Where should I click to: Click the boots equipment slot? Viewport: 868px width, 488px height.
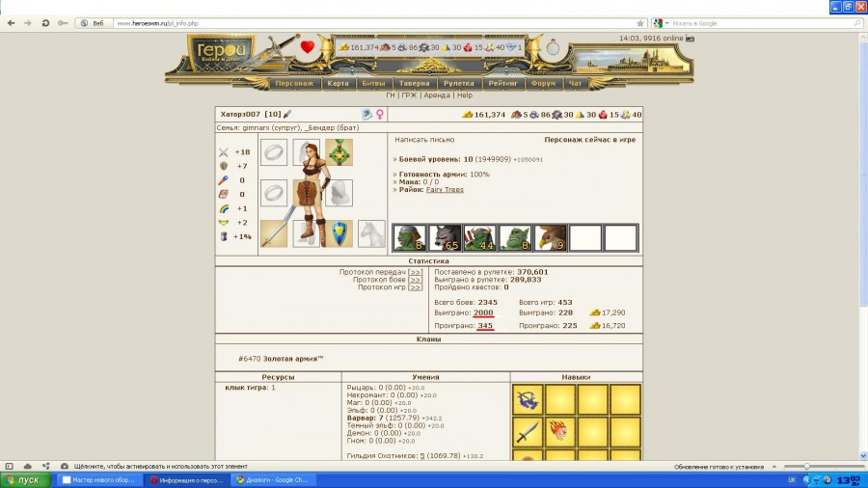306,233
